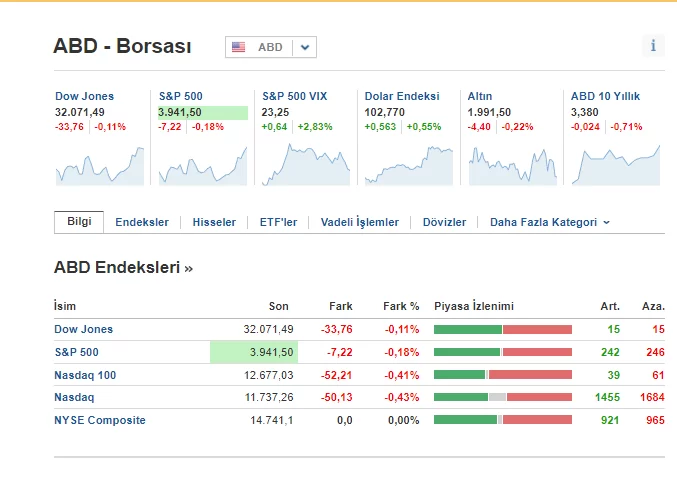Screen dimensions: 677x485
Task: Select the Dövizler tab
Action: point(444,222)
